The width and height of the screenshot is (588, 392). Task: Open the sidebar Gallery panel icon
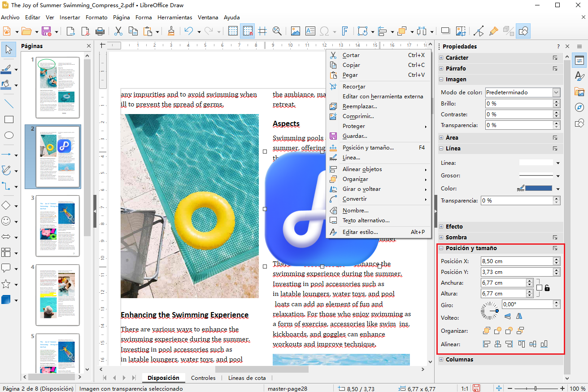[x=579, y=92]
